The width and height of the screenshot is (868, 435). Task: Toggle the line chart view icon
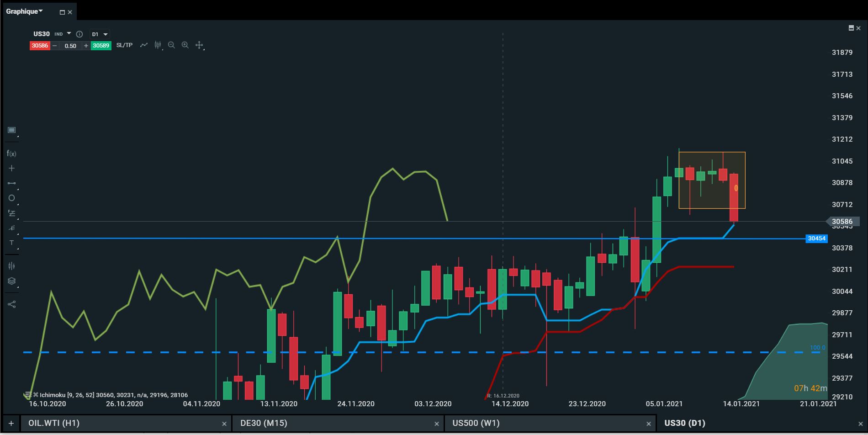pyautogui.click(x=144, y=45)
